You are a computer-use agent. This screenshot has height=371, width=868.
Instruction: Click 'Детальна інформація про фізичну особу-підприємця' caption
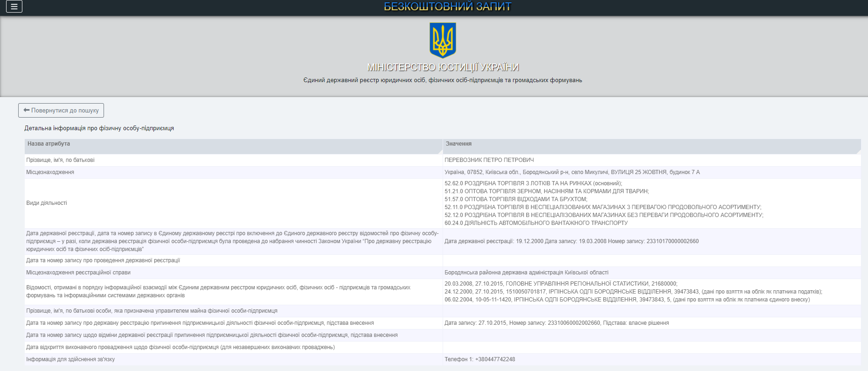(99, 128)
